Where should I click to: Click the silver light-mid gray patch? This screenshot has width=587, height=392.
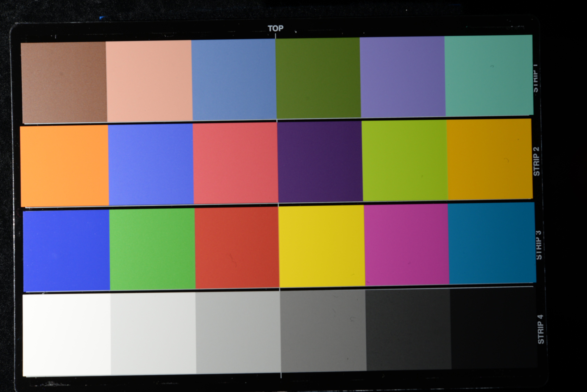point(238,332)
